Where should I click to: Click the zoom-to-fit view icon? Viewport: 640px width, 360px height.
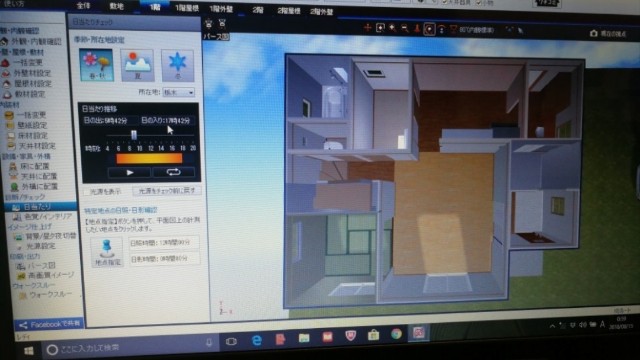point(380,28)
